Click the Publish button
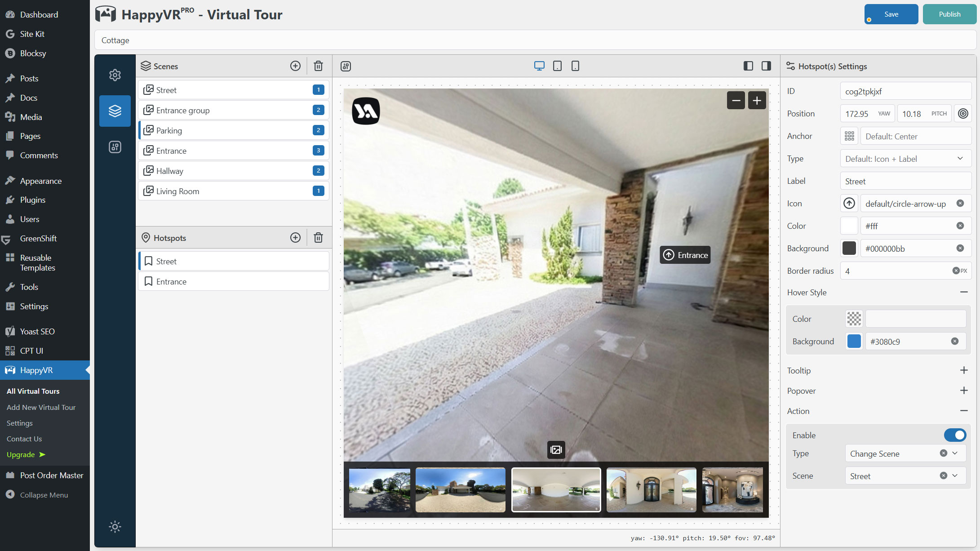 tap(949, 14)
